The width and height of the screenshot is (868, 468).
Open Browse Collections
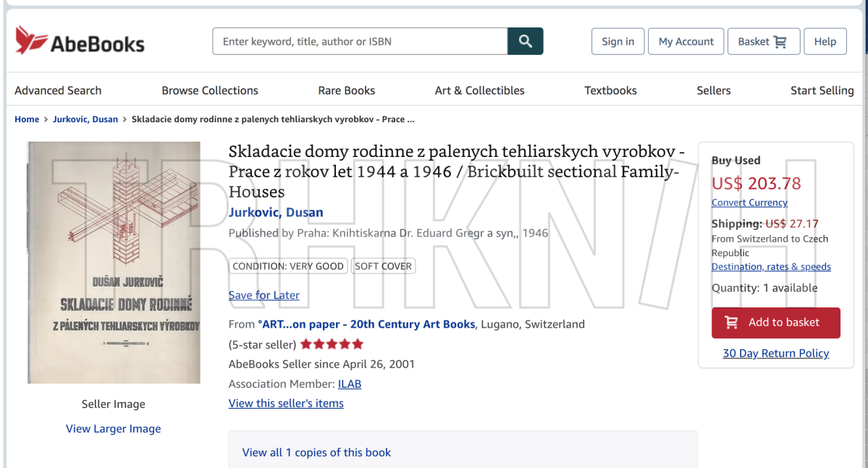click(x=210, y=90)
